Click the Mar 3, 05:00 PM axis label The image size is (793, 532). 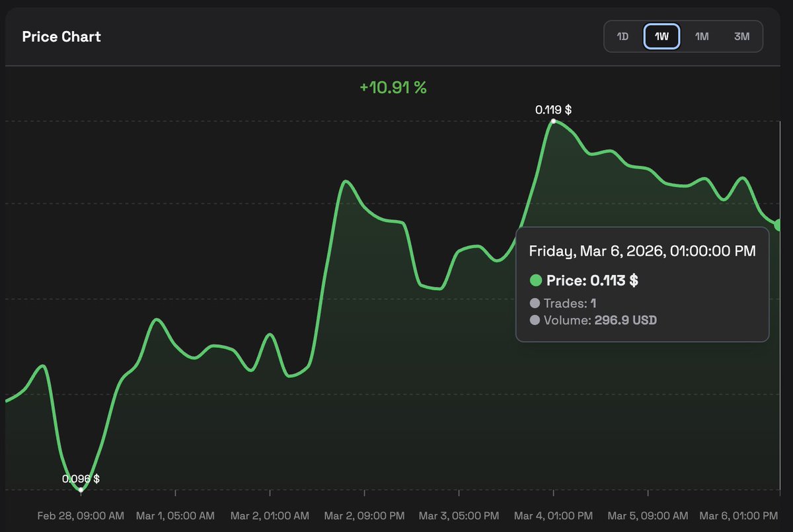pyautogui.click(x=459, y=515)
